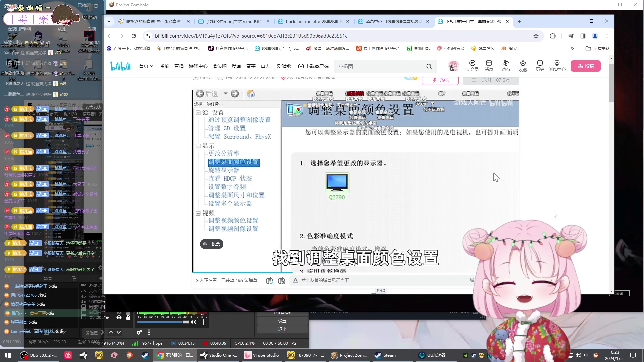Go back to the previous page in Chrome

[x=110, y=36]
